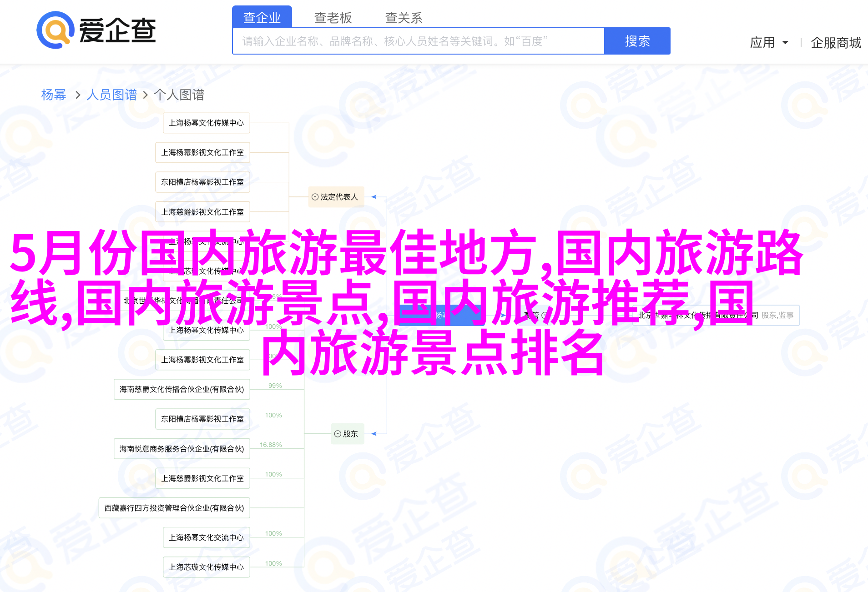Select 上海杨幂文化传媒中心 node under 股东

click(x=207, y=331)
